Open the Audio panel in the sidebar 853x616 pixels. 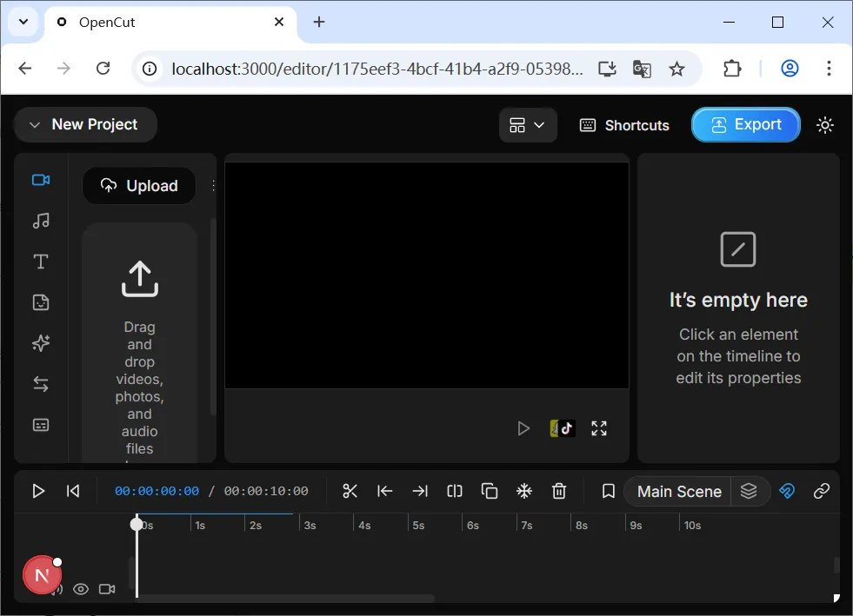(41, 221)
